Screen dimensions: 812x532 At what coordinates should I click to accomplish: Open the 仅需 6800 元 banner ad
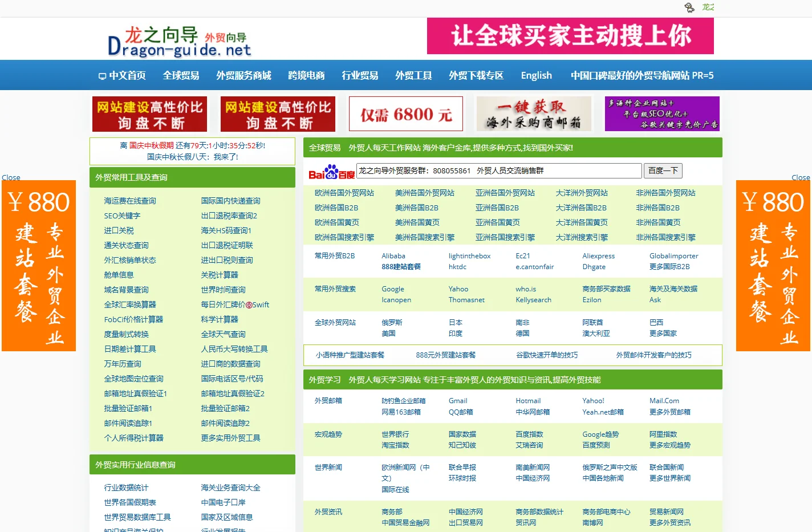click(x=406, y=114)
